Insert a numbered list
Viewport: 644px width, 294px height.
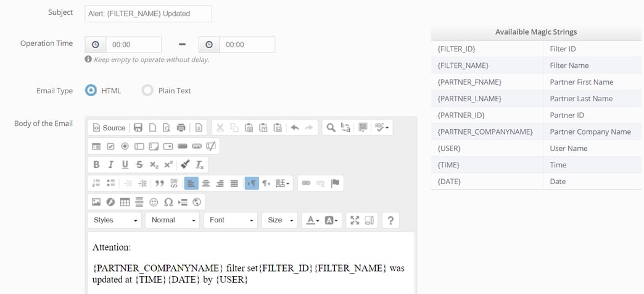tap(96, 183)
